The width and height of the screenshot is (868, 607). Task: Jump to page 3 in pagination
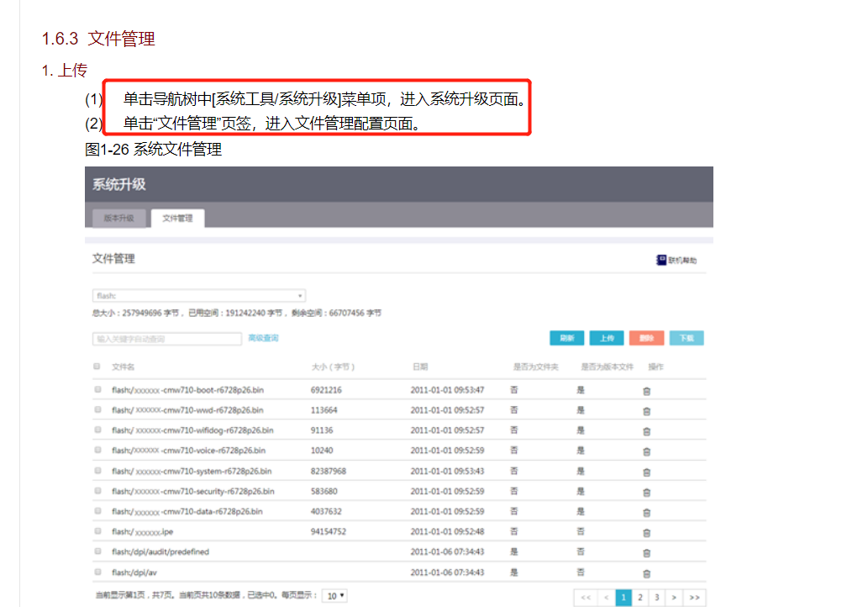[x=657, y=598]
